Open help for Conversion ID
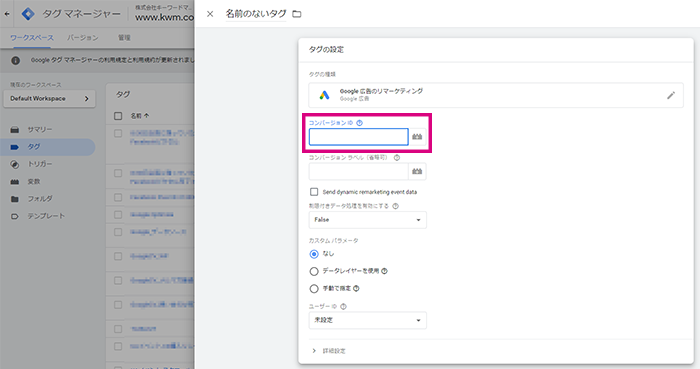 point(359,123)
